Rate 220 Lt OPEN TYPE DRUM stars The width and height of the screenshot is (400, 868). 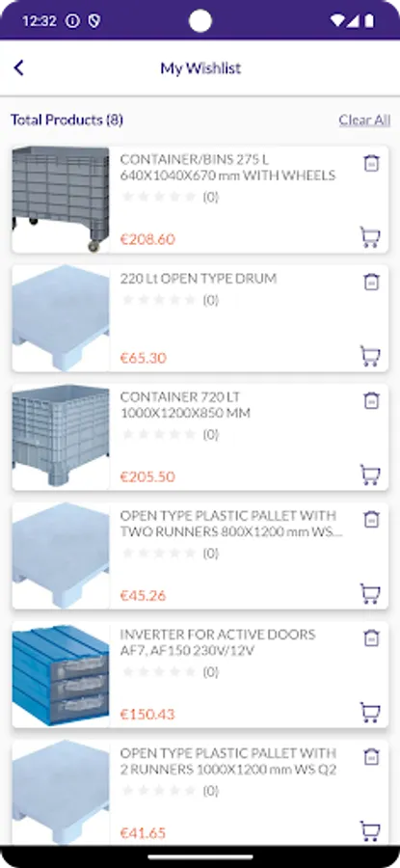159,300
